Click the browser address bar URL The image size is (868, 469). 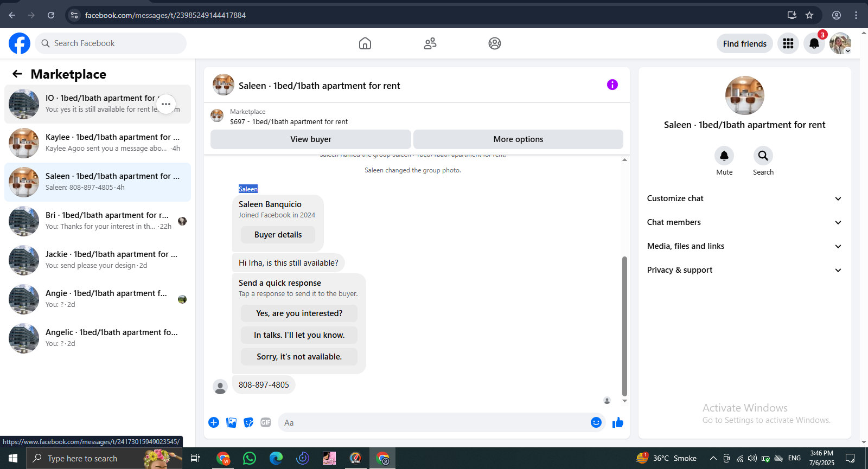click(x=165, y=15)
